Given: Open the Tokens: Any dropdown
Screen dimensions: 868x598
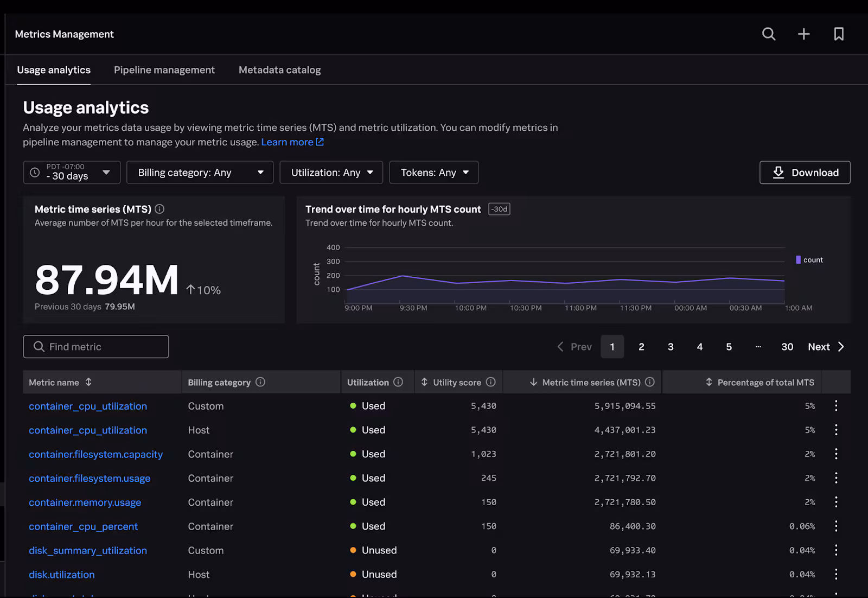Looking at the screenshot, I should tap(433, 173).
